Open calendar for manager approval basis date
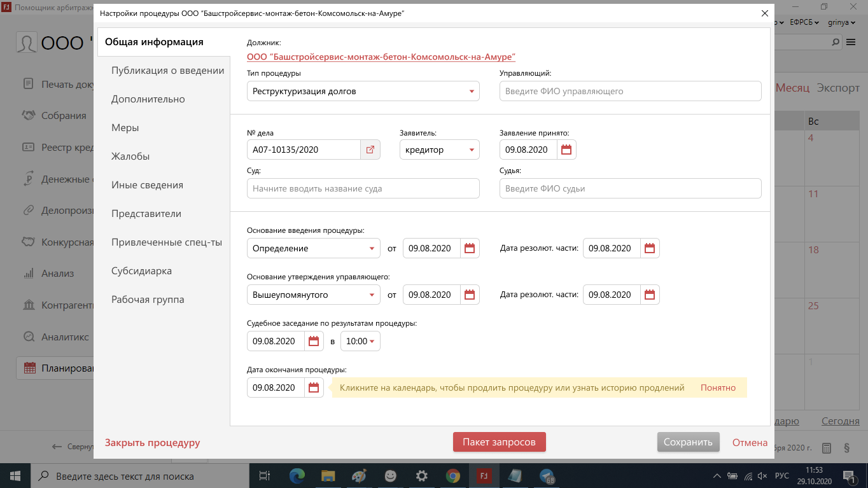Screen dimensions: 868x488 pos(470,295)
